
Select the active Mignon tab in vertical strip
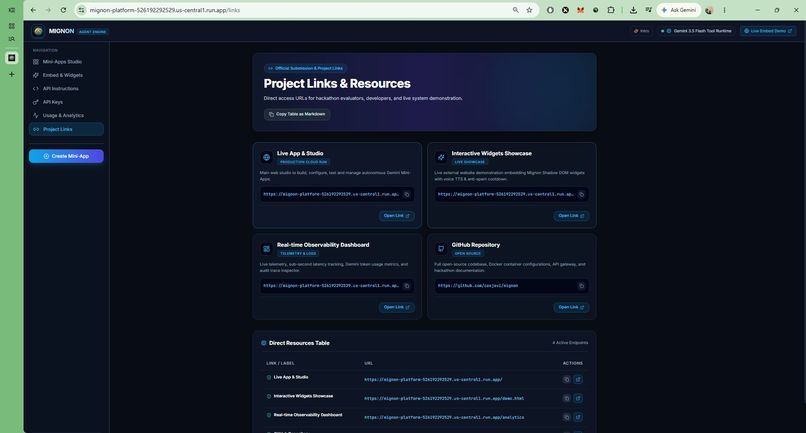point(12,58)
